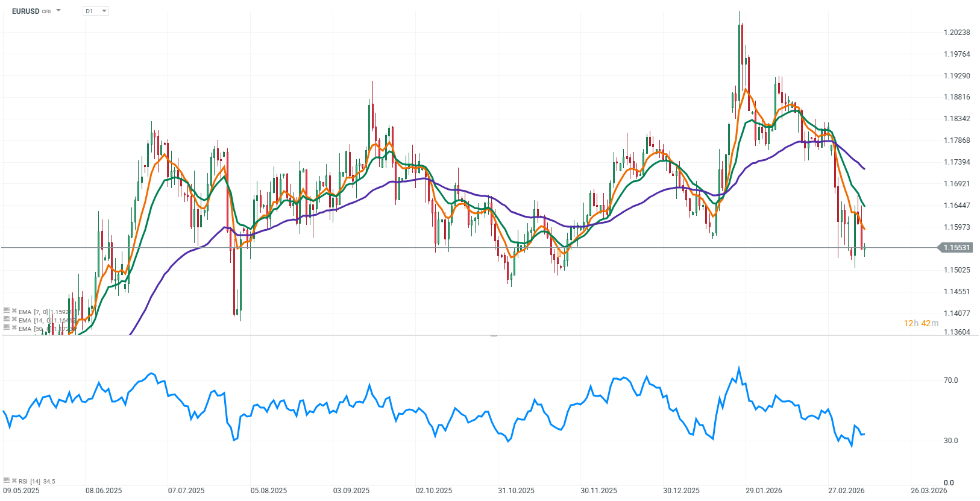Expand the EURUSD symbol dropdown arrow

58,11
